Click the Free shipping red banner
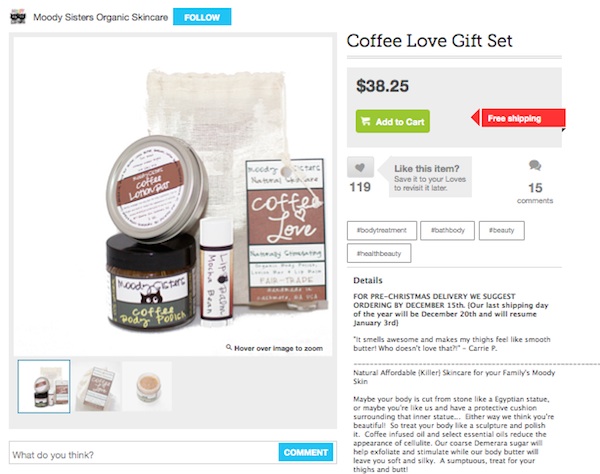The width and height of the screenshot is (600, 474). tap(518, 118)
